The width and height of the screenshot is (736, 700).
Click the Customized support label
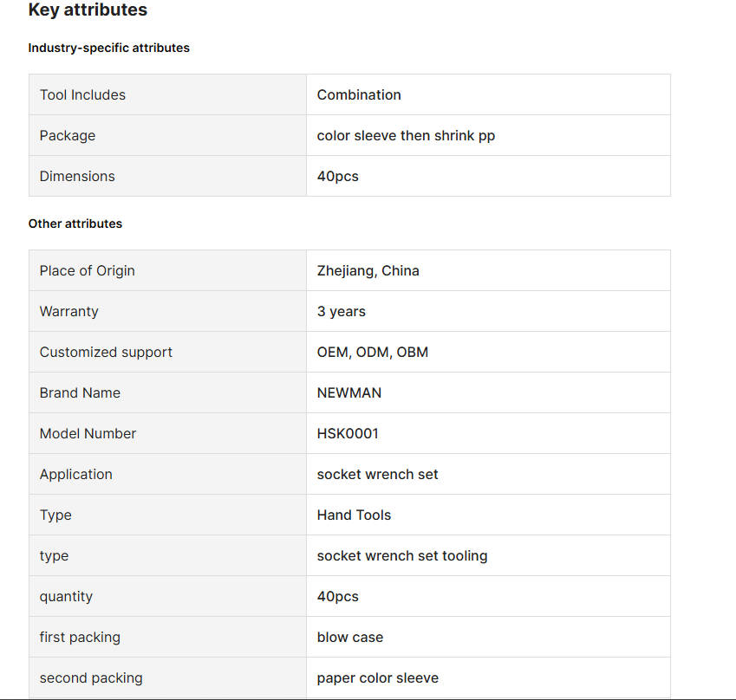point(106,353)
